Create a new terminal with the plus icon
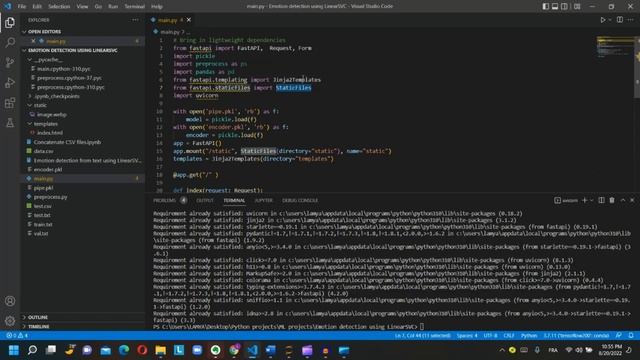The image size is (640, 360). (x=584, y=200)
